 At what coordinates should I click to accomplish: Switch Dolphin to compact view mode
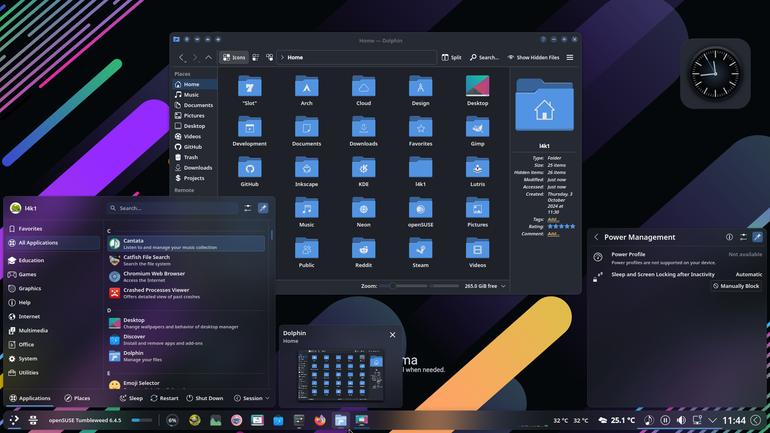[x=255, y=57]
